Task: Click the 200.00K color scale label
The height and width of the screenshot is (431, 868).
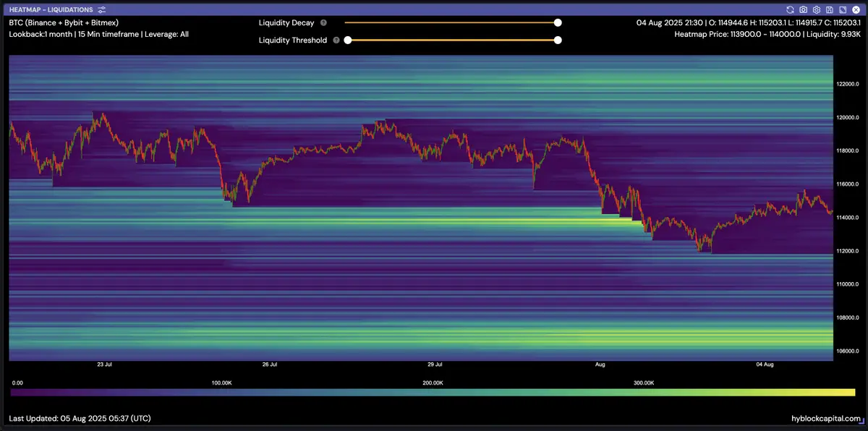Action: click(x=433, y=382)
